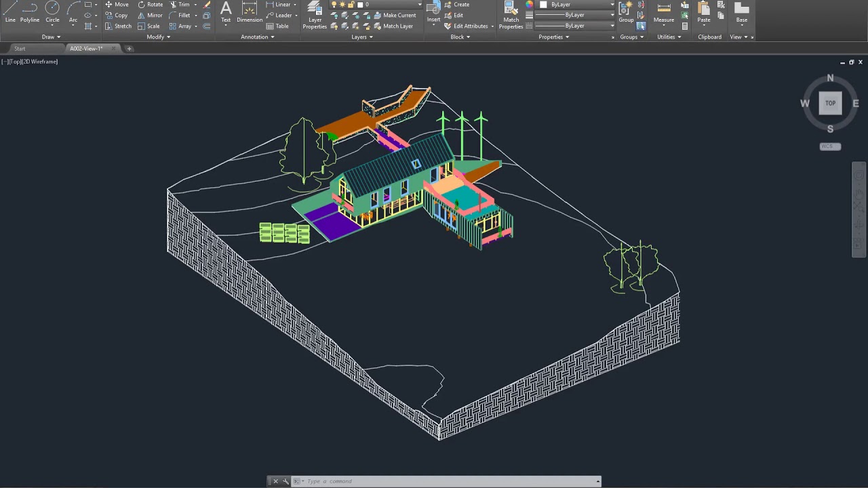The width and height of the screenshot is (868, 488).
Task: Toggle layer lock padlock icon
Action: tap(351, 4)
